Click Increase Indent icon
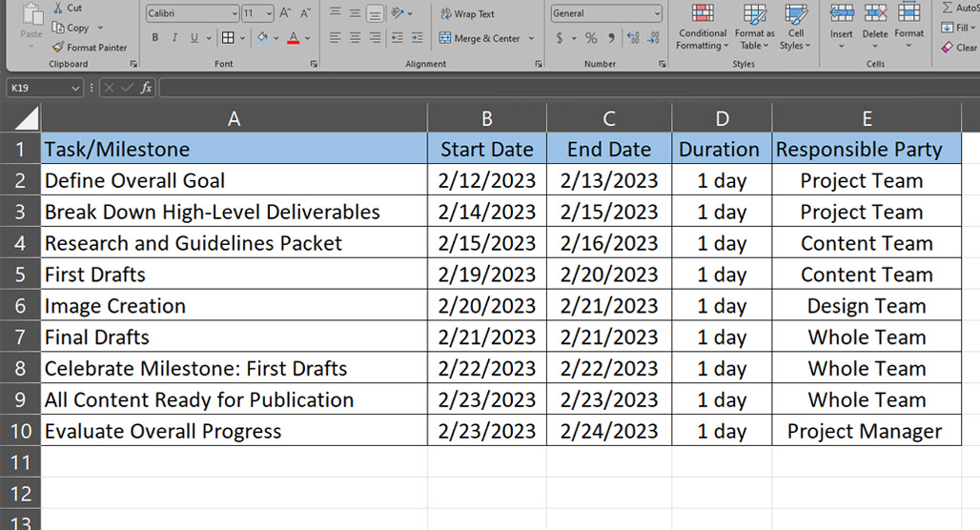Image resolution: width=980 pixels, height=530 pixels. 417,37
